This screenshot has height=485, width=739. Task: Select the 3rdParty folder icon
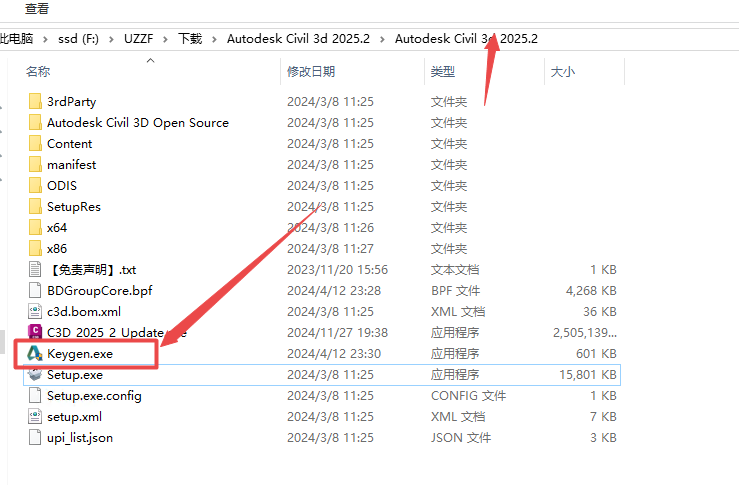pyautogui.click(x=35, y=102)
